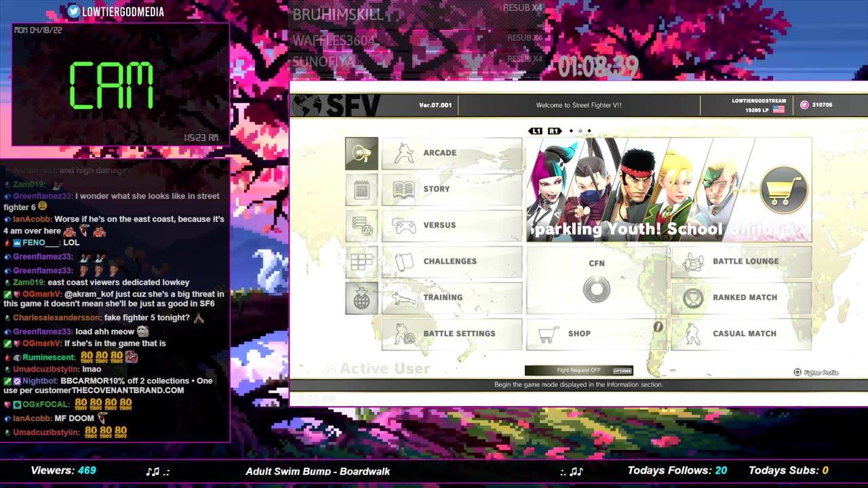Click the book icon on Challenges tile
The height and width of the screenshot is (488, 868).
pos(404,262)
